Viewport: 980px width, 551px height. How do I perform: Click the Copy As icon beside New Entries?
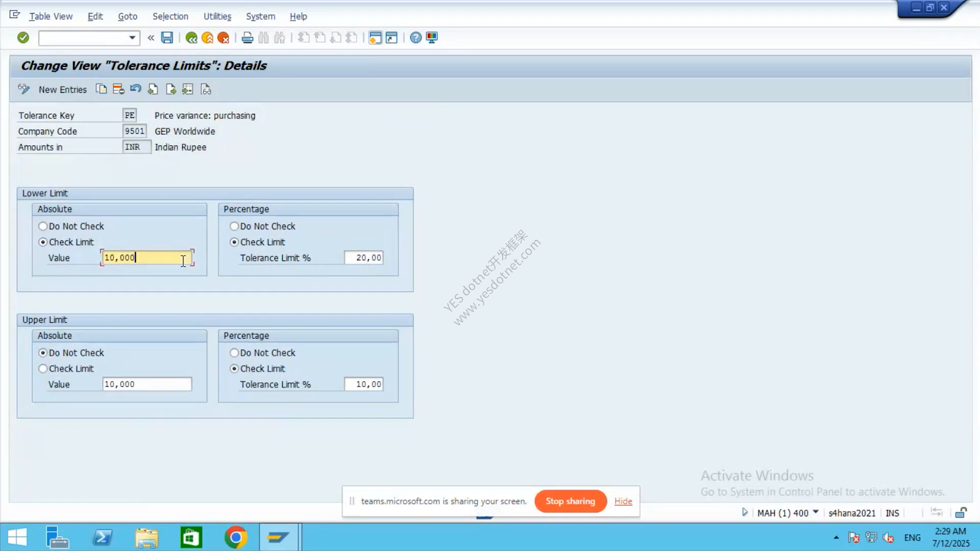pos(101,89)
